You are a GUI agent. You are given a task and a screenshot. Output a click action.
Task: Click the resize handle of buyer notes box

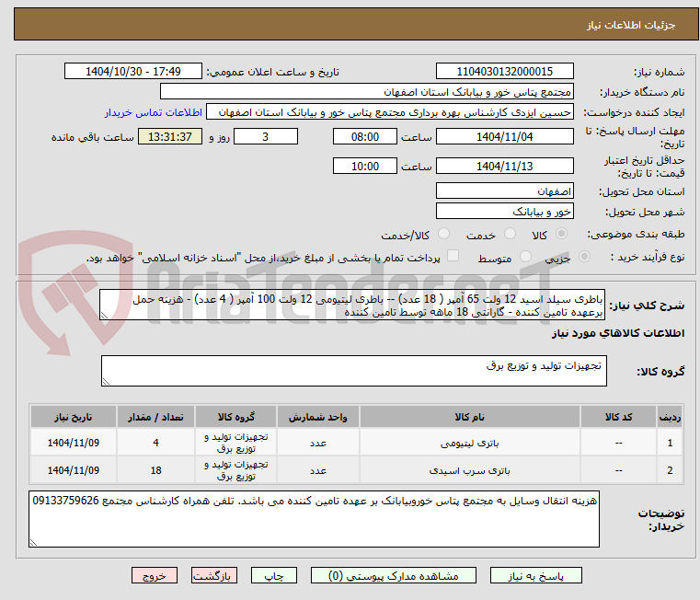pyautogui.click(x=33, y=542)
